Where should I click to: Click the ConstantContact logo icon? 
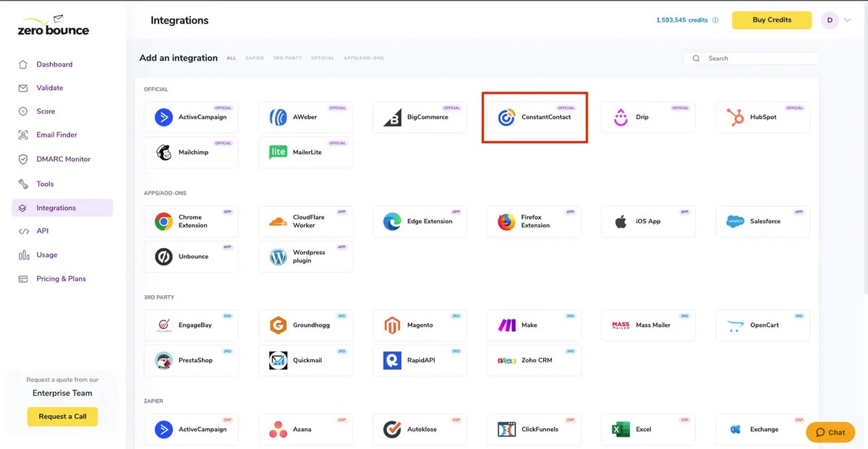pos(506,117)
